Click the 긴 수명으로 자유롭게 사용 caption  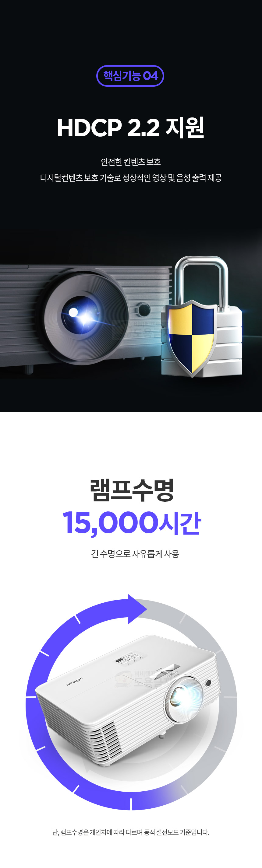135,554
